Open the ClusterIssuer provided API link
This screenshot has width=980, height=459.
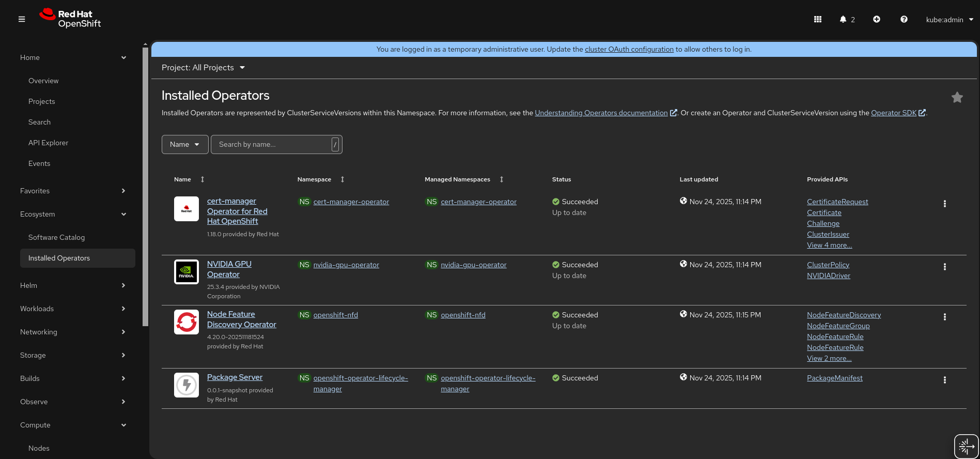[828, 234]
